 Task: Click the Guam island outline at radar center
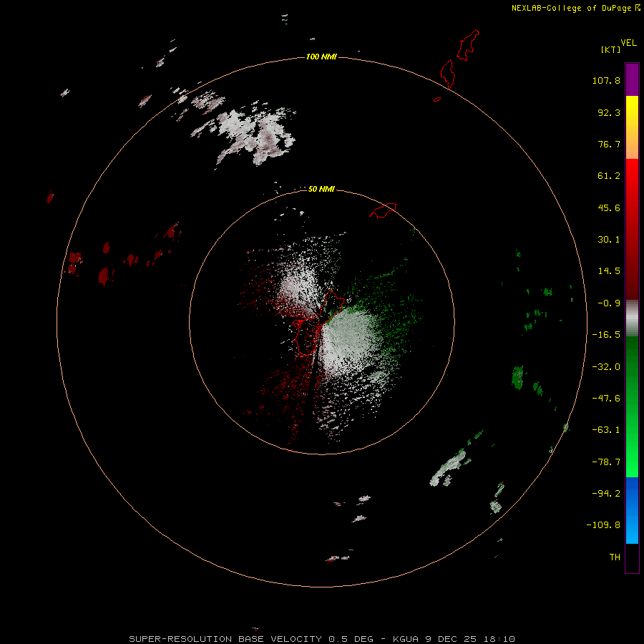point(318,323)
